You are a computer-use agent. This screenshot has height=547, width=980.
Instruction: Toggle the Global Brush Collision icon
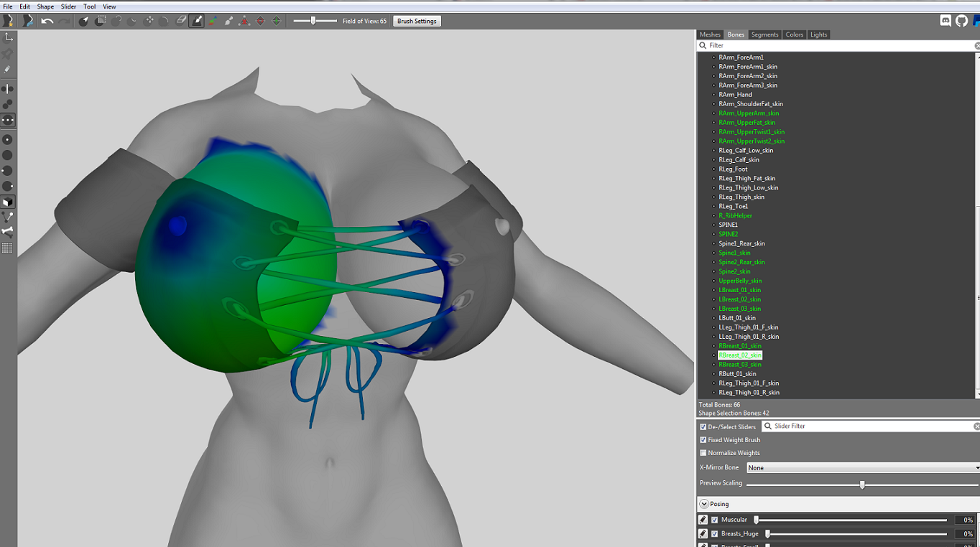click(8, 121)
